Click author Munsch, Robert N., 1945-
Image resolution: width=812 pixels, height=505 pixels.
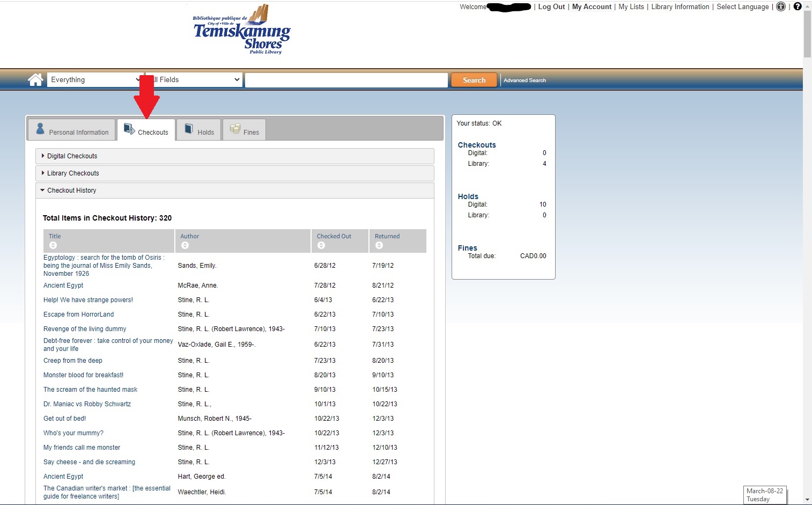click(x=215, y=419)
